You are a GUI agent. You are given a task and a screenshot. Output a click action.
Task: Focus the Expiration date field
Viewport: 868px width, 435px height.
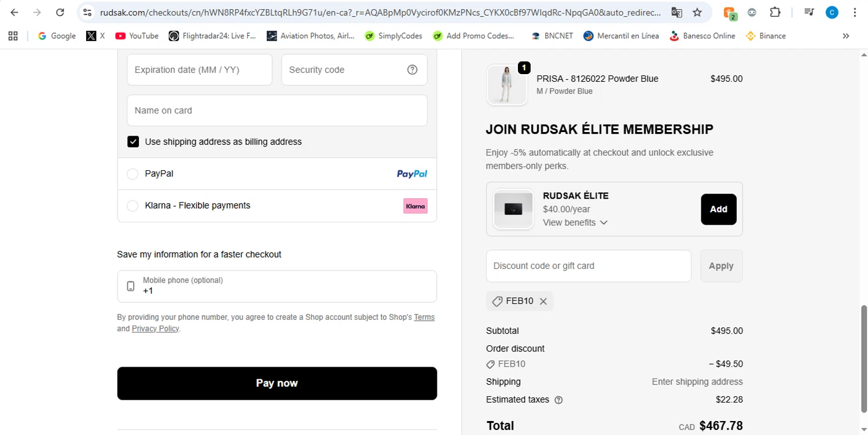200,70
